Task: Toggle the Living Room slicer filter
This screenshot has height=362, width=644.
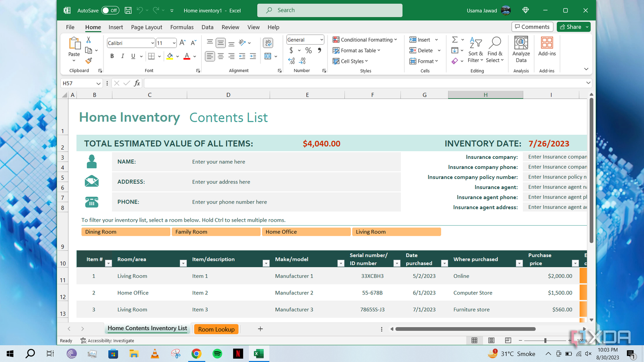Action: click(396, 232)
